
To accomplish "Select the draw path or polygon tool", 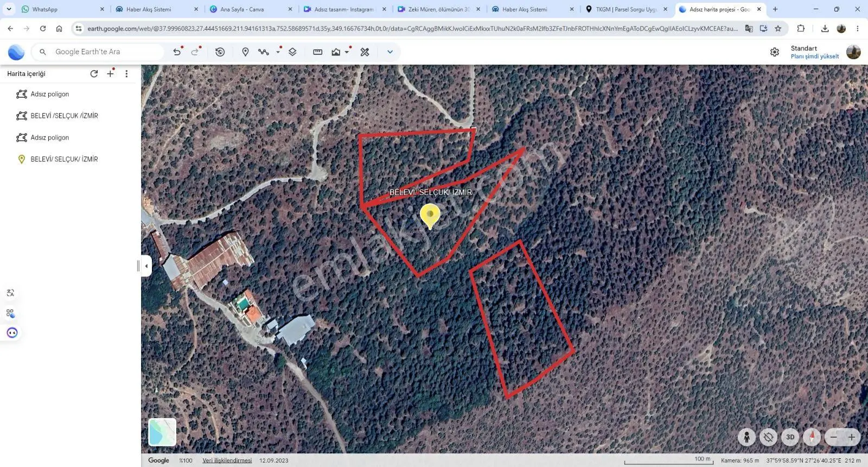I will [264, 52].
